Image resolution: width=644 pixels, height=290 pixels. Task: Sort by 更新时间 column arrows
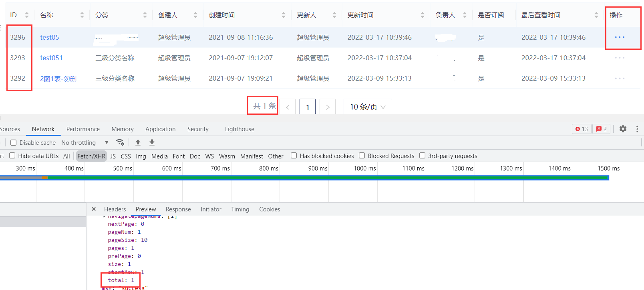coord(423,15)
